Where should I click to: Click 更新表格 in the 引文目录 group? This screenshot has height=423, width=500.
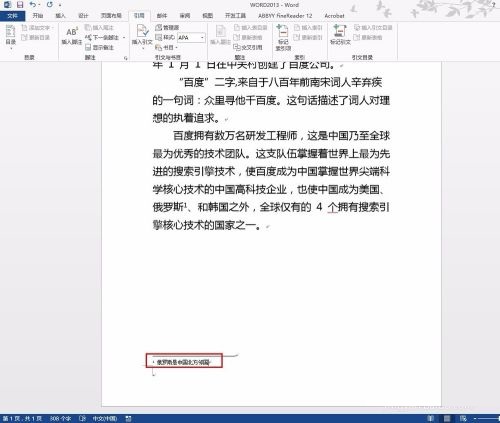(x=368, y=37)
